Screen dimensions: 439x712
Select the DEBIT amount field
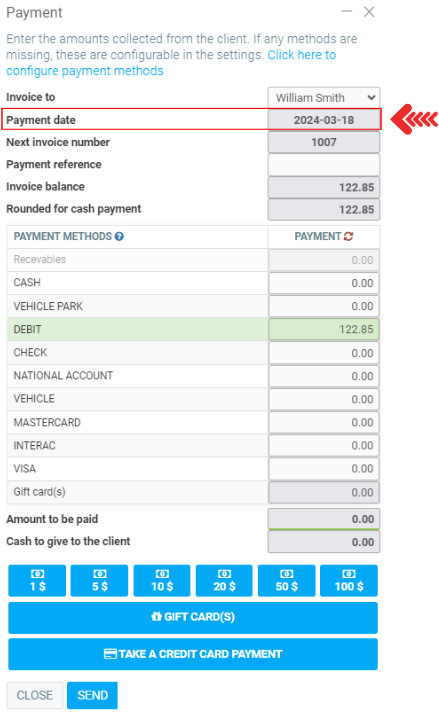pyautogui.click(x=324, y=329)
